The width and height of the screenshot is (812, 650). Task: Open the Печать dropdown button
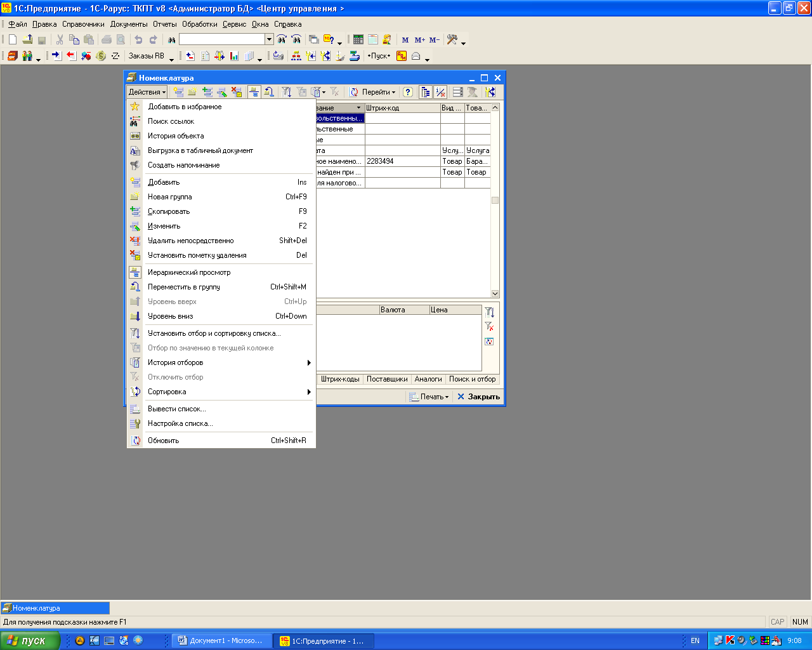[429, 397]
